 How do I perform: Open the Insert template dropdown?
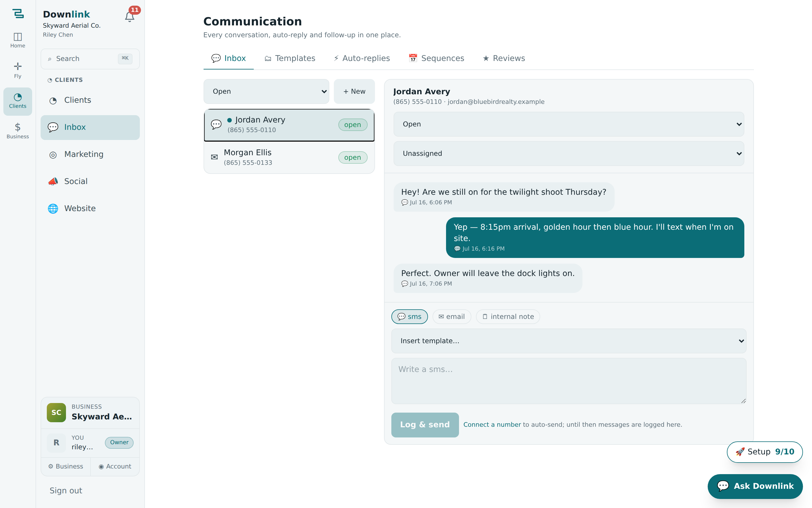(x=569, y=341)
